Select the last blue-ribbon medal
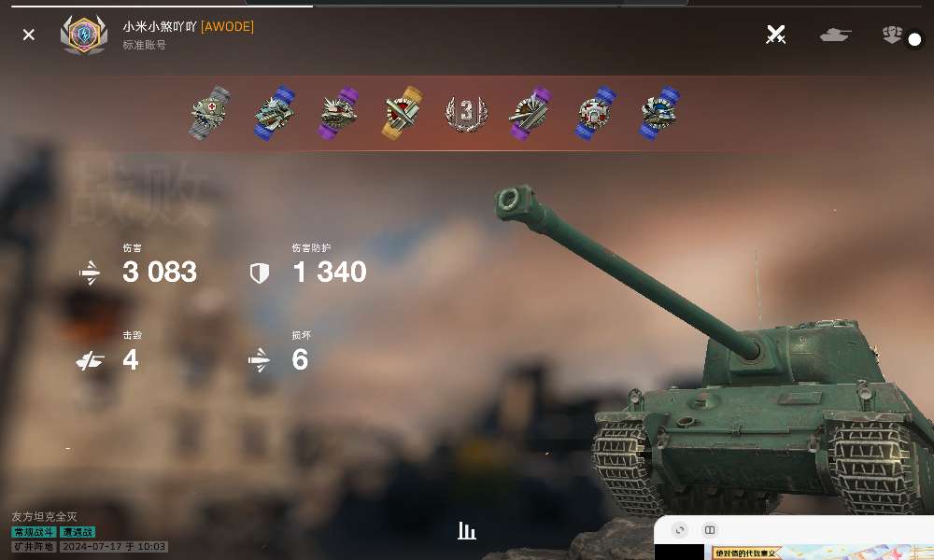This screenshot has height=560, width=934. point(659,113)
